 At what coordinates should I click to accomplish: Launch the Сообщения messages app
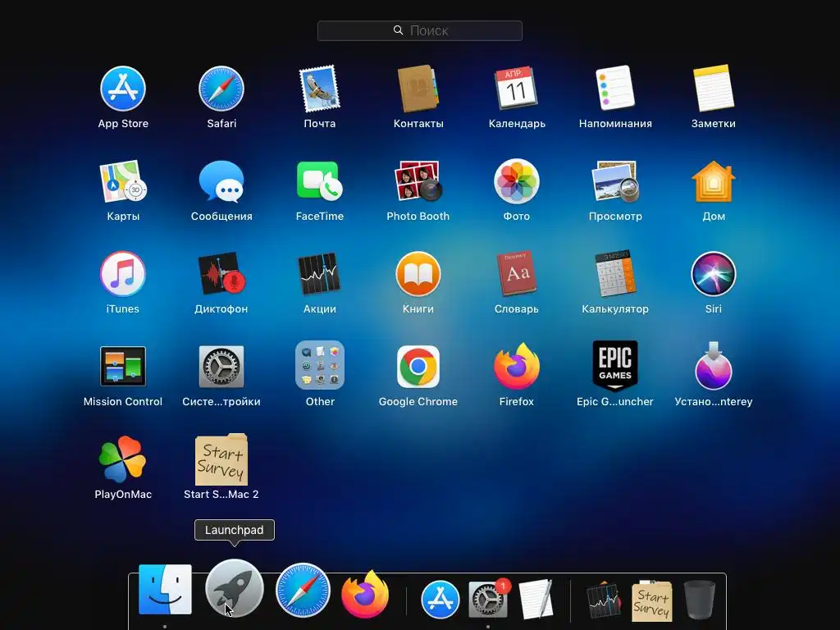(x=221, y=181)
